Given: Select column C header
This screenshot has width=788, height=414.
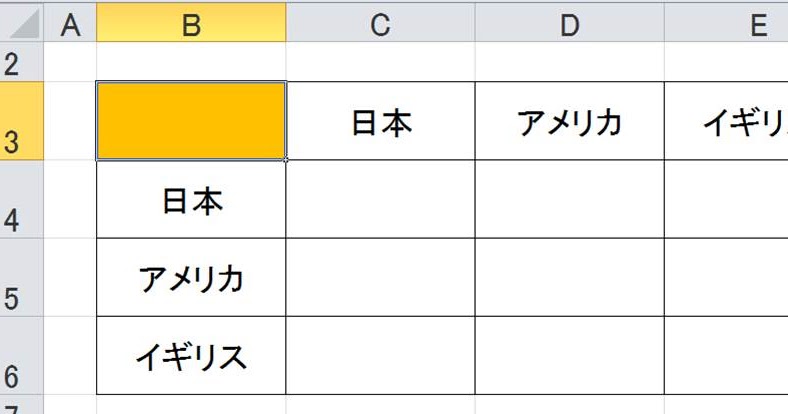Looking at the screenshot, I should point(380,23).
